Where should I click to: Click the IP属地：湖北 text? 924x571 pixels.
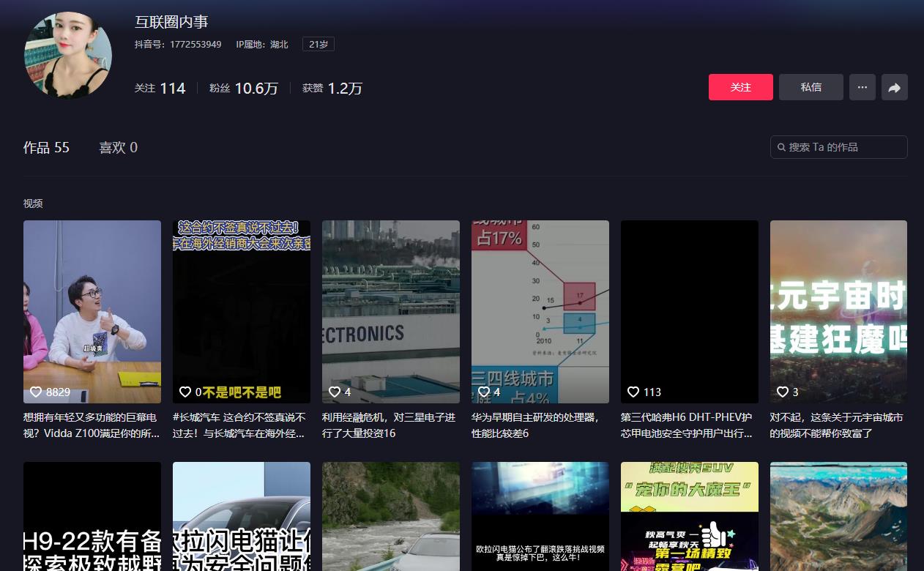pyautogui.click(x=262, y=44)
